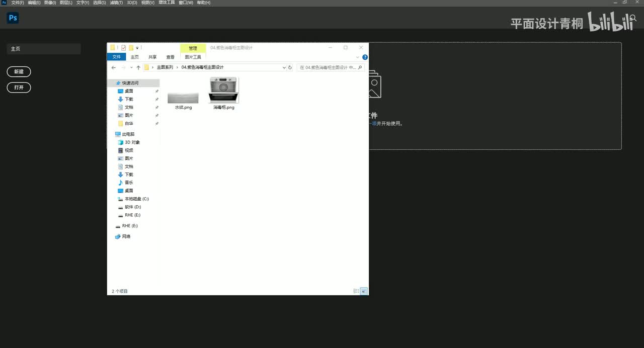Select 此电脑 in navigation pane
The width and height of the screenshot is (644, 348).
[x=128, y=134]
